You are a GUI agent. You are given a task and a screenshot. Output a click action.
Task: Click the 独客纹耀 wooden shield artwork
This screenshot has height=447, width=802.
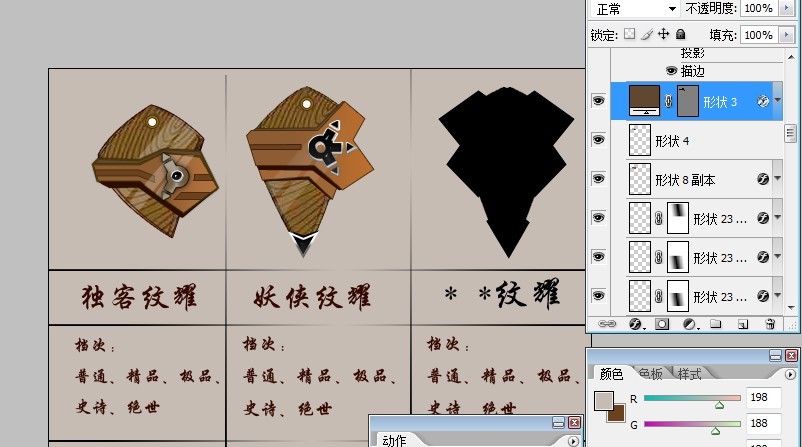click(x=155, y=171)
